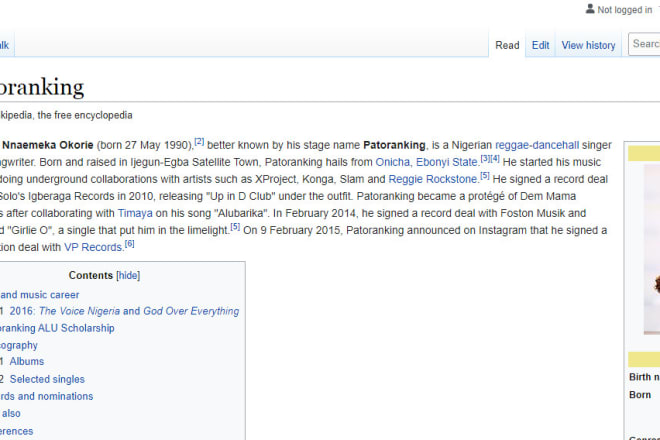Image resolution: width=660 pixels, height=440 pixels.
Task: Jump to citation [5] after Reggie Rockstone
Action: (484, 176)
